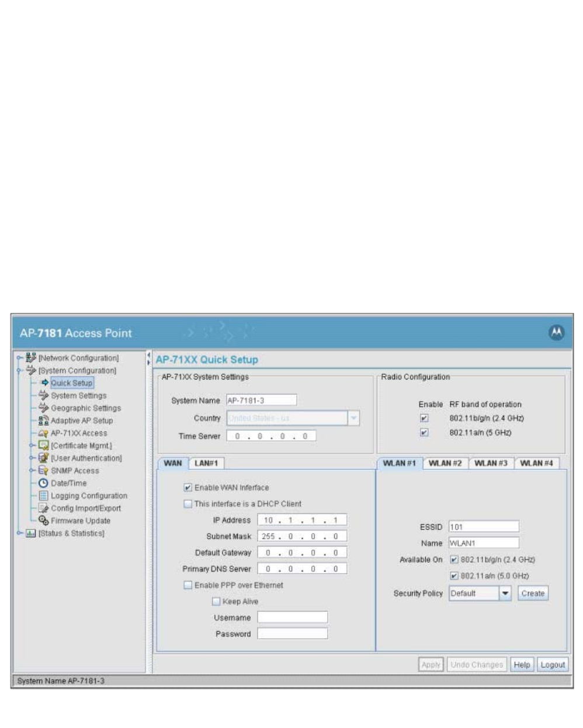
Task: Expand the Network Configuration tree node
Action: pyautogui.click(x=20, y=358)
